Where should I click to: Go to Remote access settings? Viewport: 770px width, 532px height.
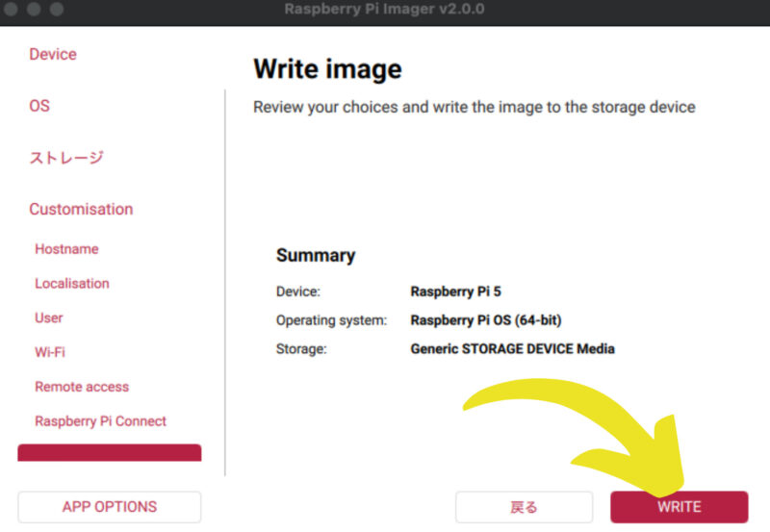[x=82, y=387]
